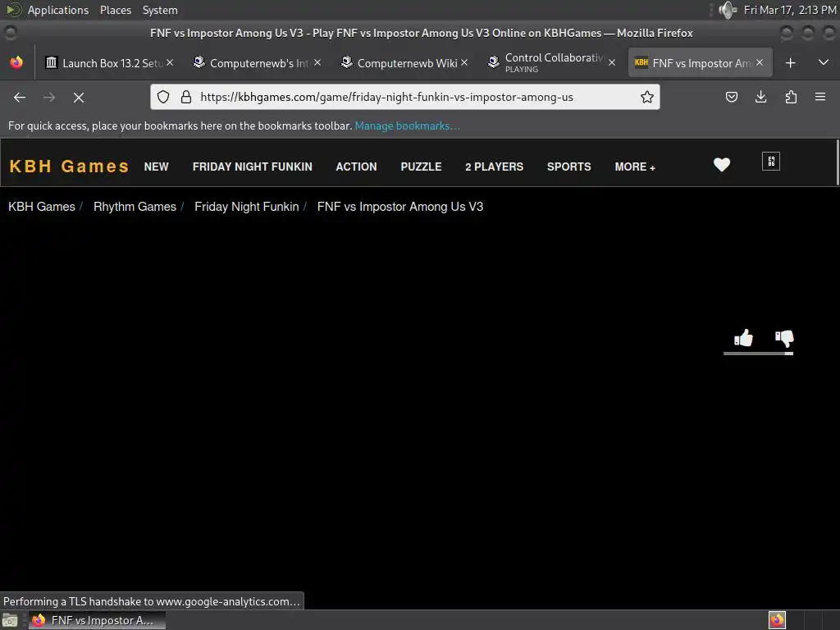Stop loading the page with X button

pos(79,97)
